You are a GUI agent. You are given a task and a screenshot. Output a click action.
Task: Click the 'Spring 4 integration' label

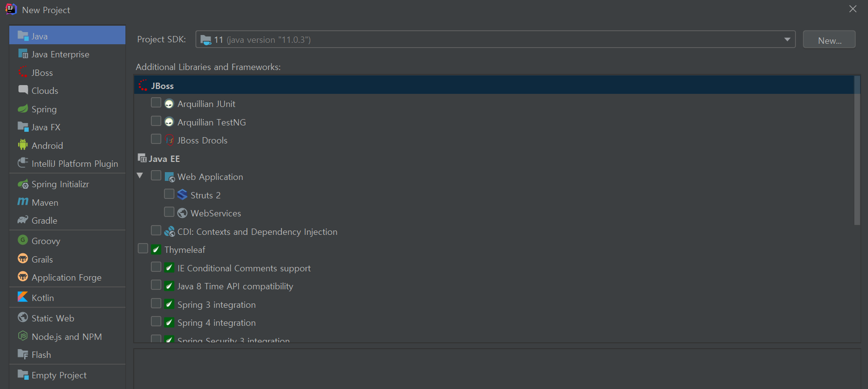tap(216, 323)
